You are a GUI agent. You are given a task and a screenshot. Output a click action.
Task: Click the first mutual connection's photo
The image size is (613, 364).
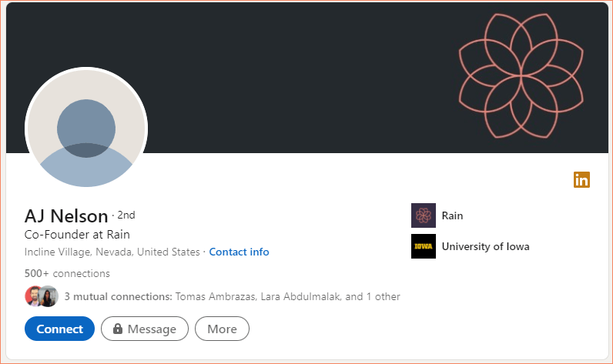click(x=34, y=296)
